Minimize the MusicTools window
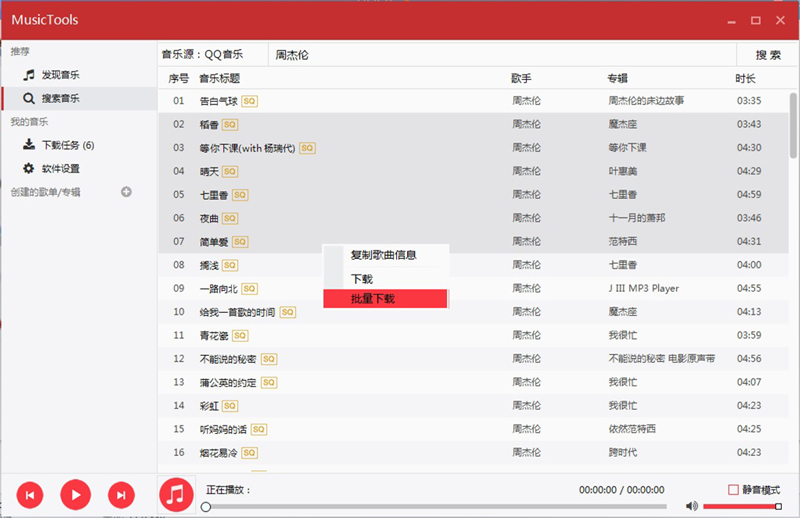Image resolution: width=800 pixels, height=518 pixels. tap(731, 21)
